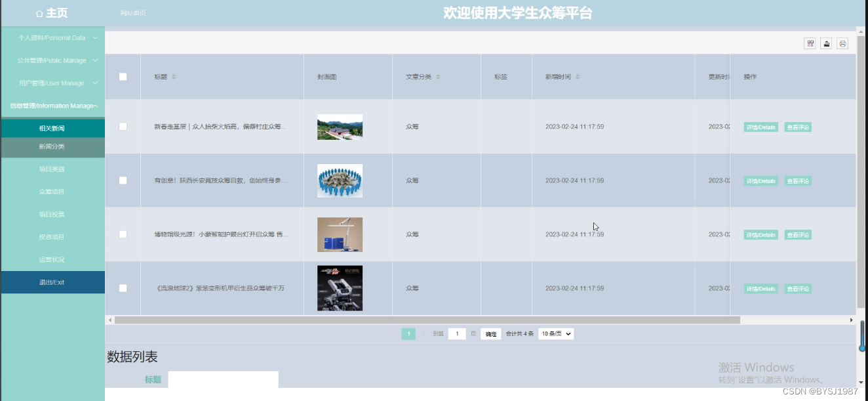Check the row for 新春走基层 article
Viewport: 868px width, 401px height.
pos(123,127)
